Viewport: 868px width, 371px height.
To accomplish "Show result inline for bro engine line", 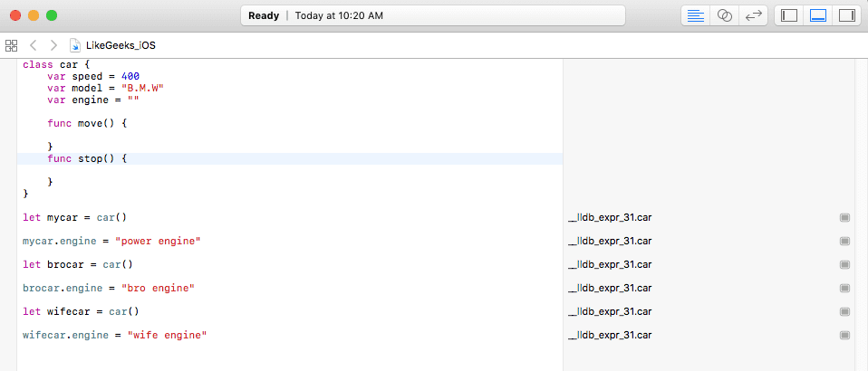I will point(844,288).
